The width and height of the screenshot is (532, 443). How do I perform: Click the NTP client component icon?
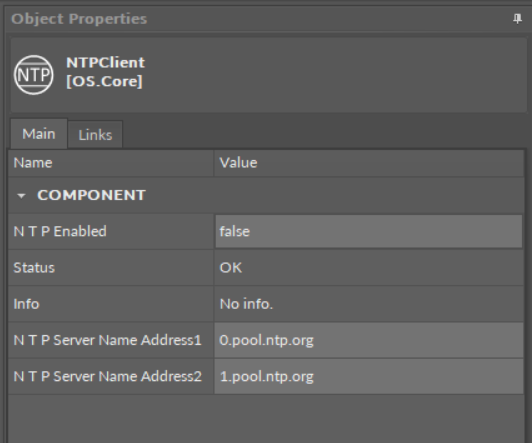(34, 75)
